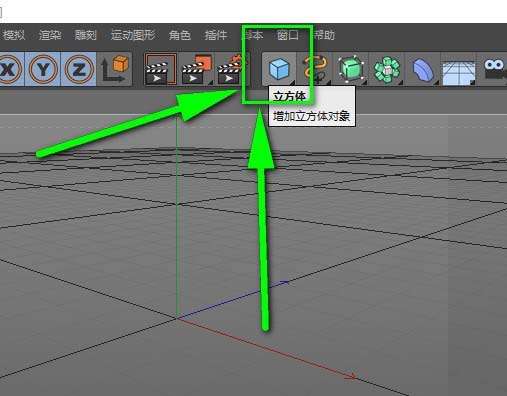Switch the coordinate system icon
Viewport: 507px width, 396px height.
pyautogui.click(x=115, y=69)
